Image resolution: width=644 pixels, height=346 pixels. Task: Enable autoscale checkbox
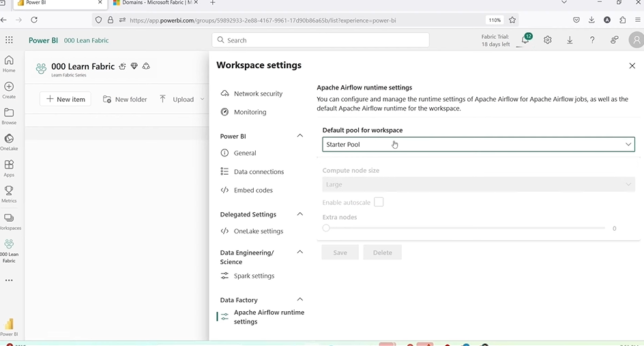pos(379,202)
